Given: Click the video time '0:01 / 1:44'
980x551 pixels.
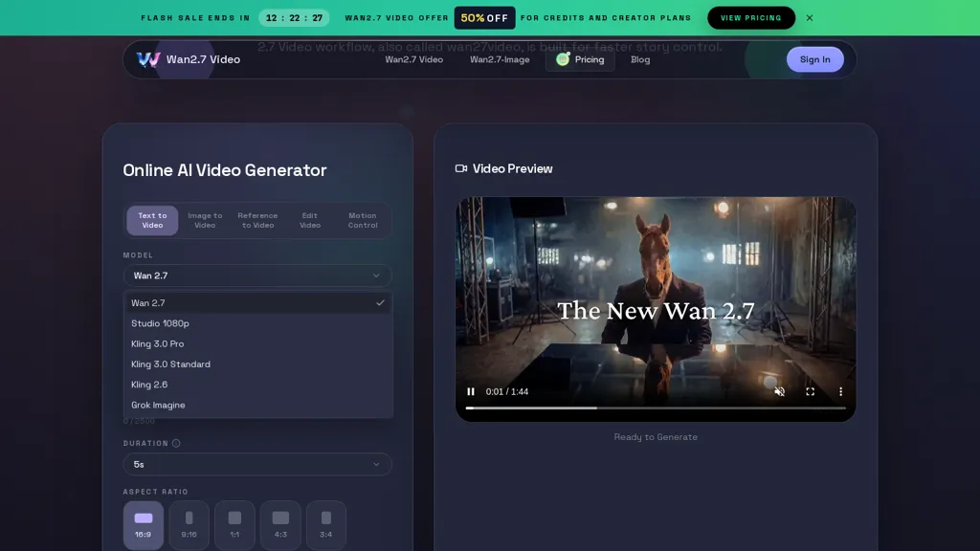Looking at the screenshot, I should tap(507, 391).
